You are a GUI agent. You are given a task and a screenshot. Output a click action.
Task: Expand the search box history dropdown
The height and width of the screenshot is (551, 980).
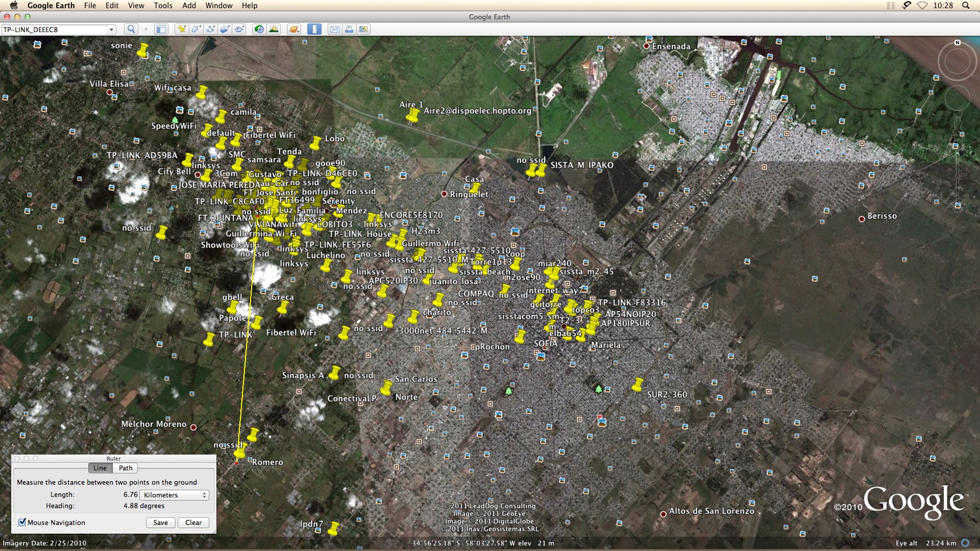point(111,30)
